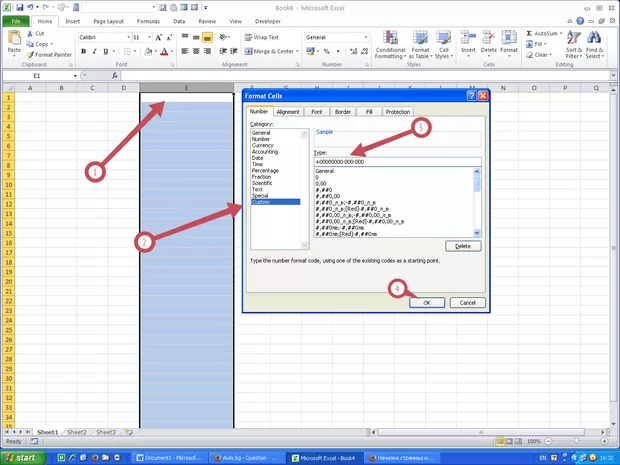Open the Protection tab in Format Cells

pos(397,112)
